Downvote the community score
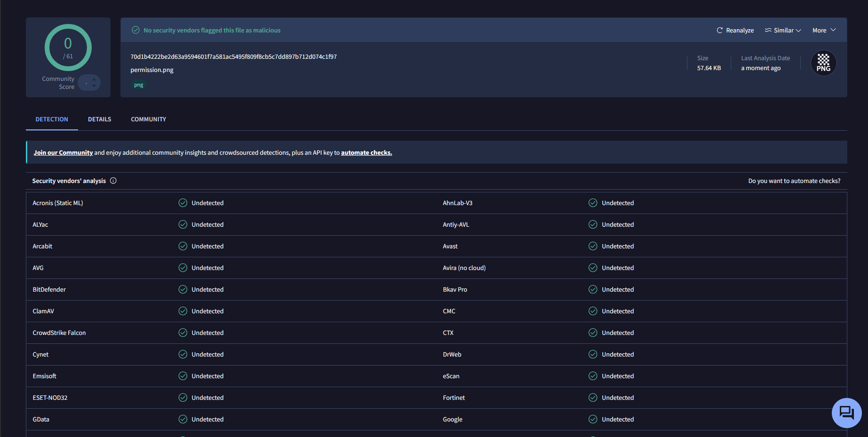This screenshot has height=437, width=868. [x=94, y=86]
